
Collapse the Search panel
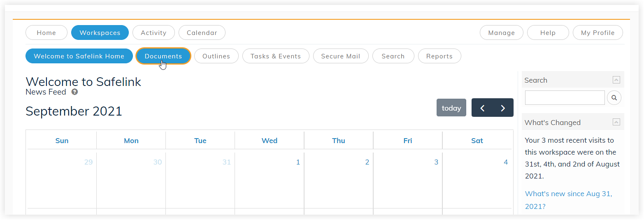pyautogui.click(x=616, y=80)
